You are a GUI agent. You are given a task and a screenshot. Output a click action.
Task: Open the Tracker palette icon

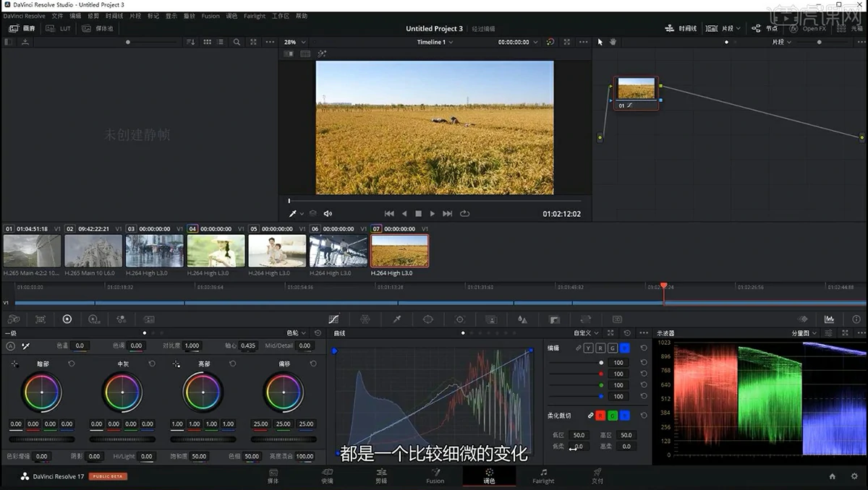pyautogui.click(x=459, y=319)
